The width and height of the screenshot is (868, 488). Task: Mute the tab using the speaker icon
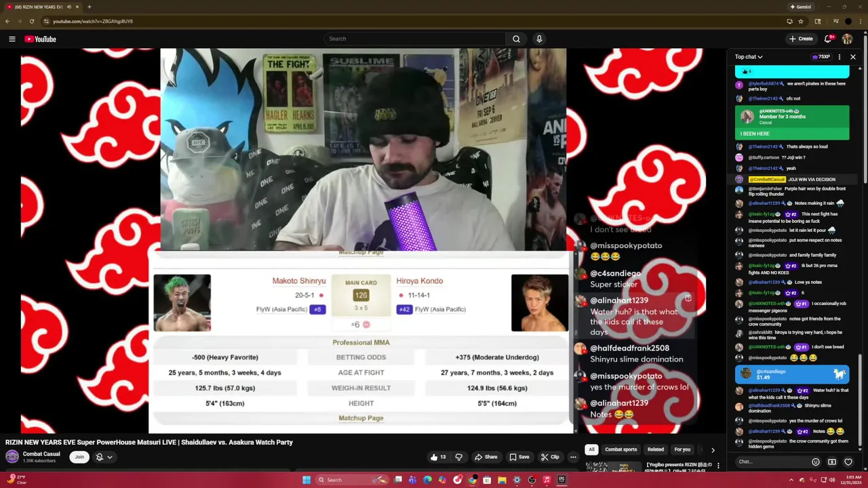[68, 7]
